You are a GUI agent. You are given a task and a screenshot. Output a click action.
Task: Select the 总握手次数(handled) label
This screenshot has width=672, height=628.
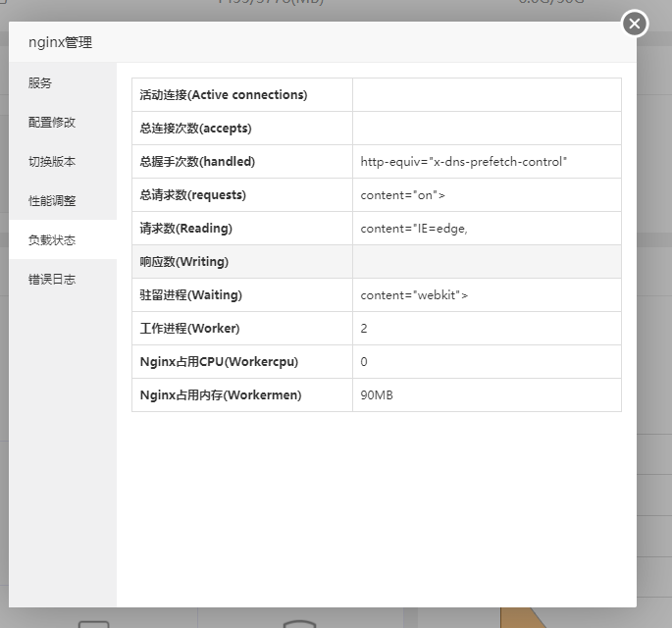[197, 162]
